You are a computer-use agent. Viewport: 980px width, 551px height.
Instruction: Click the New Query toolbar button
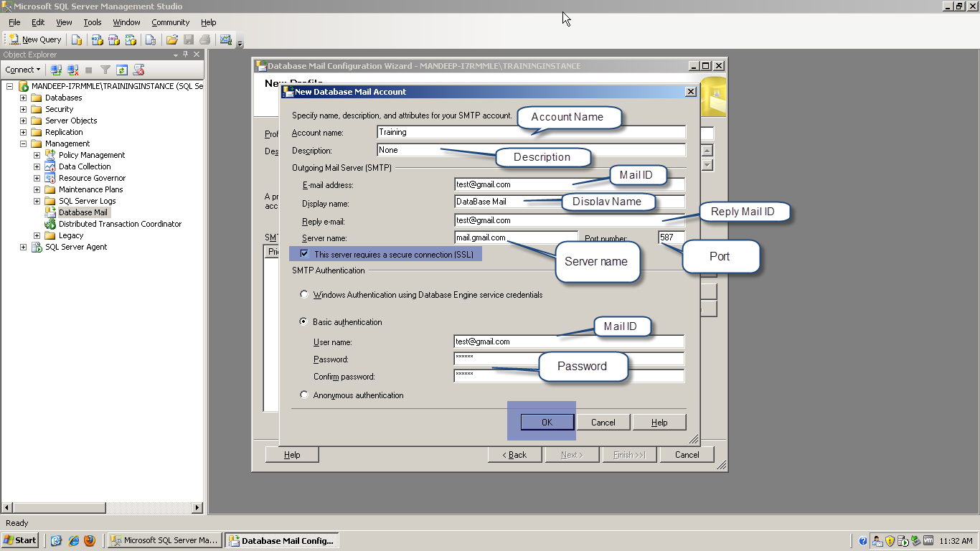coord(35,39)
